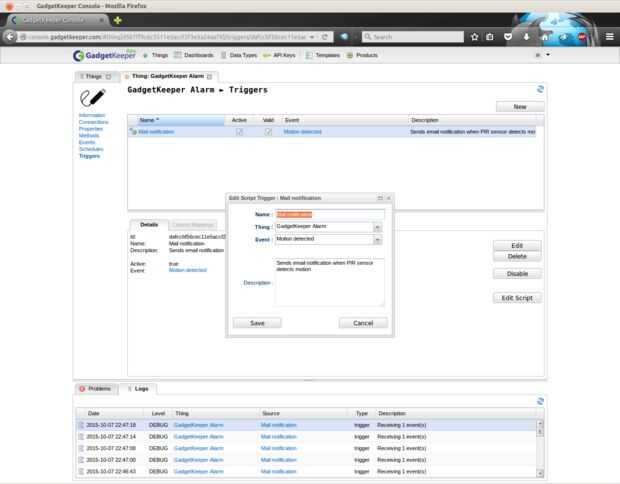This screenshot has height=484, width=620.
Task: Click the Motion detected link in trigger row
Action: click(302, 132)
